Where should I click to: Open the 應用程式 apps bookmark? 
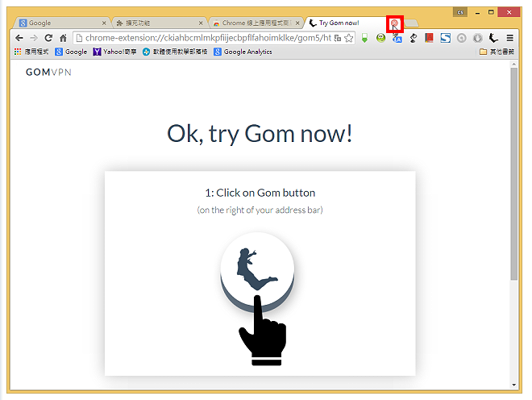click(31, 52)
